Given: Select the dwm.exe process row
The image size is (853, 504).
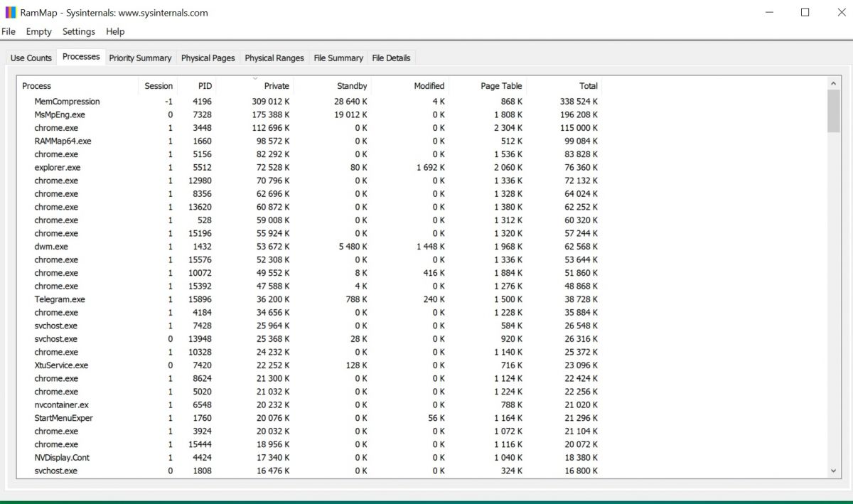Looking at the screenshot, I should (x=310, y=247).
